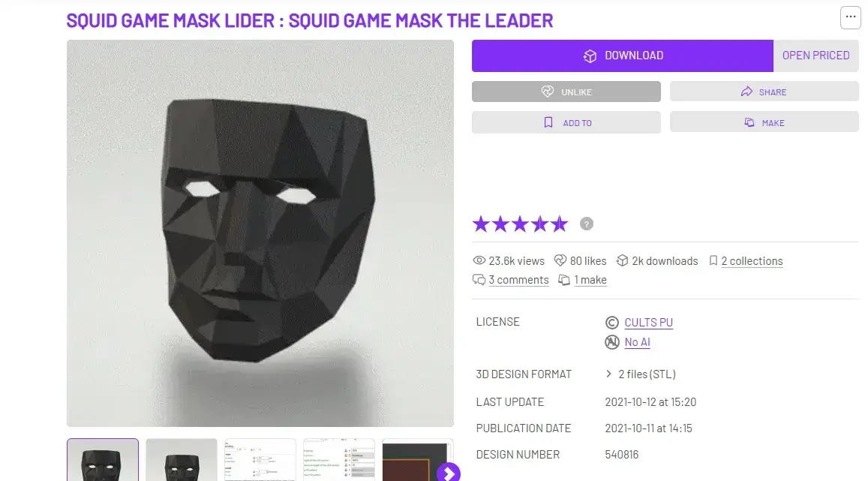
Task: Advance thumbnails with the next arrow
Action: pyautogui.click(x=448, y=473)
